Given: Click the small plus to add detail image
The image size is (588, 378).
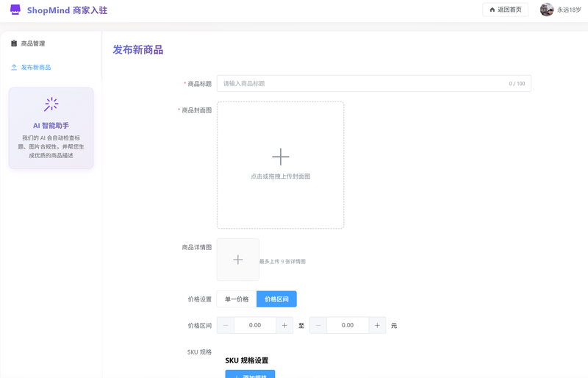Looking at the screenshot, I should pyautogui.click(x=237, y=260).
